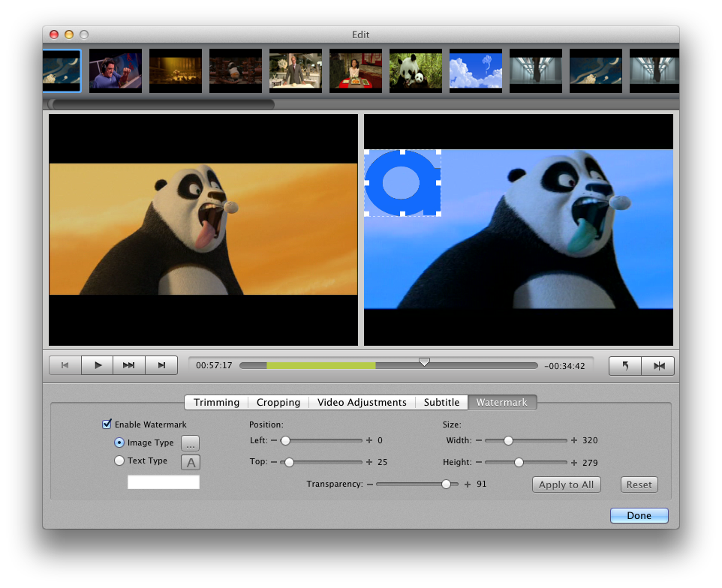The image size is (722, 588).
Task: Select the two pandas thumbnail
Action: [415, 71]
